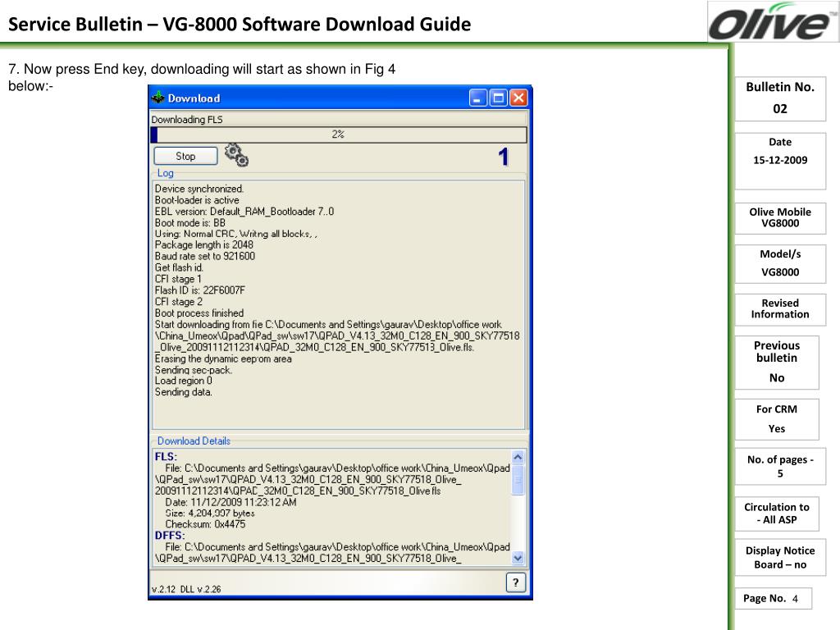Click the down arrow in Download Details
840x630 pixels.
point(518,558)
